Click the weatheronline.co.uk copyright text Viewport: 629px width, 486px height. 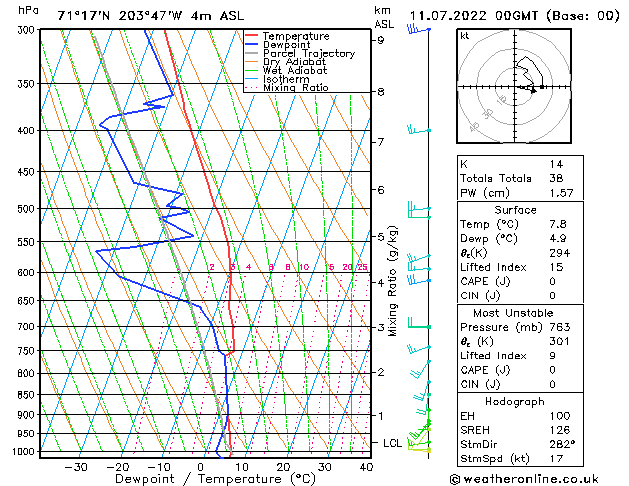pos(524,479)
